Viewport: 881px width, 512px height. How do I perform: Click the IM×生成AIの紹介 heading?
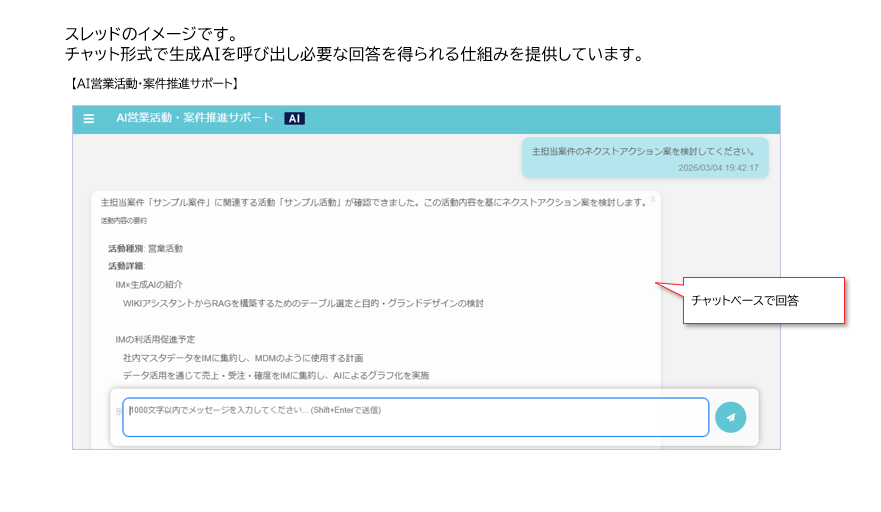[x=148, y=285]
